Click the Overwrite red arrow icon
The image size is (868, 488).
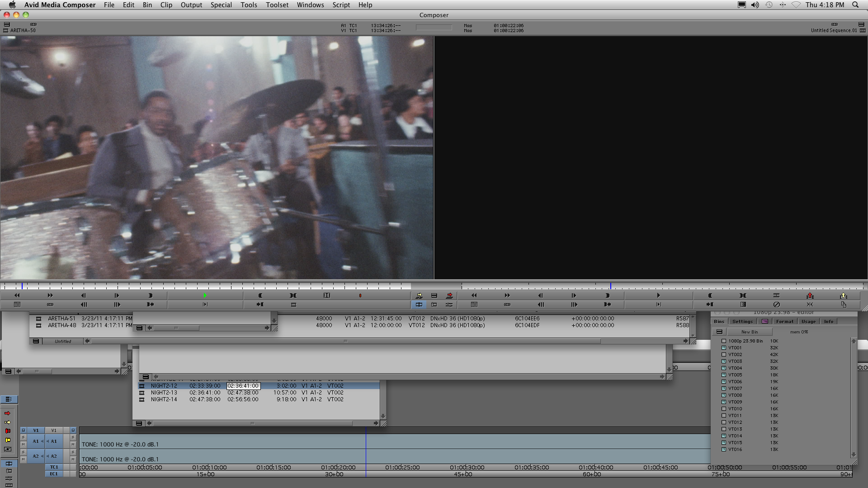click(x=449, y=296)
